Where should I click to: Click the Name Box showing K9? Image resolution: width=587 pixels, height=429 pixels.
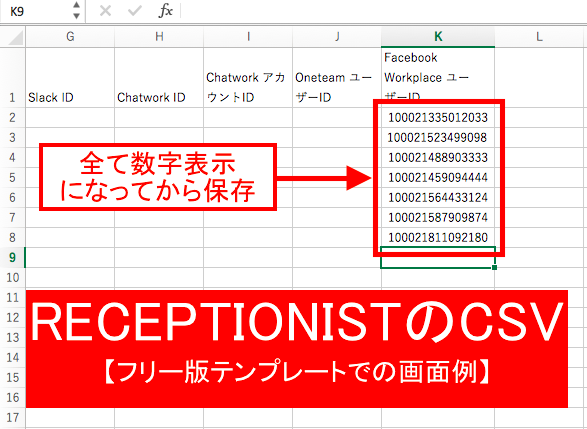(x=36, y=11)
